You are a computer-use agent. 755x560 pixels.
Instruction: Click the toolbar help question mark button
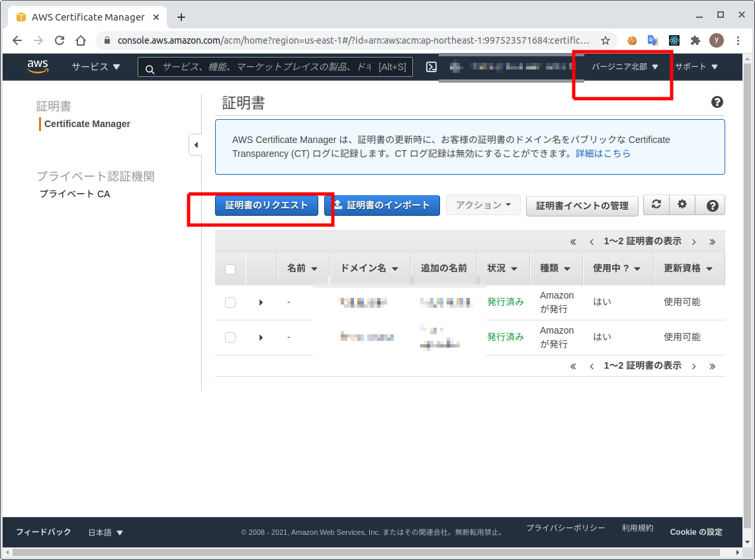(712, 206)
